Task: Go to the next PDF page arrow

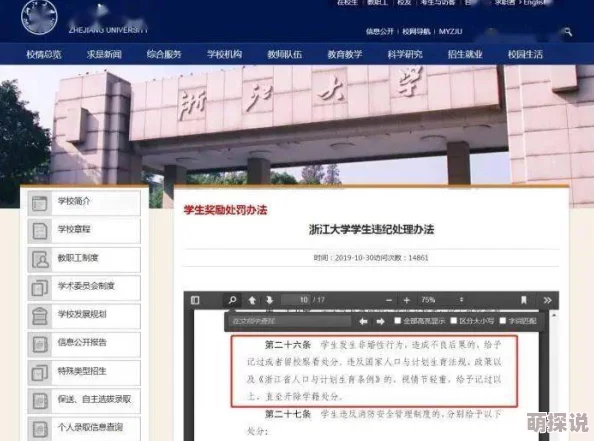Action: pyautogui.click(x=269, y=300)
